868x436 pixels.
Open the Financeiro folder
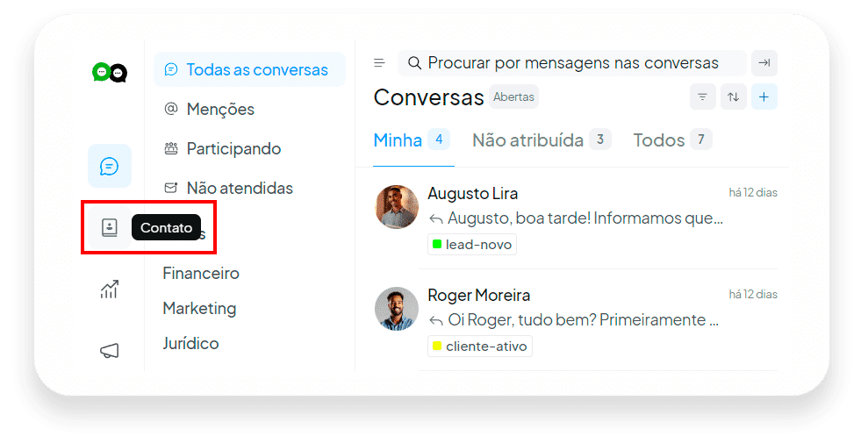(x=201, y=274)
